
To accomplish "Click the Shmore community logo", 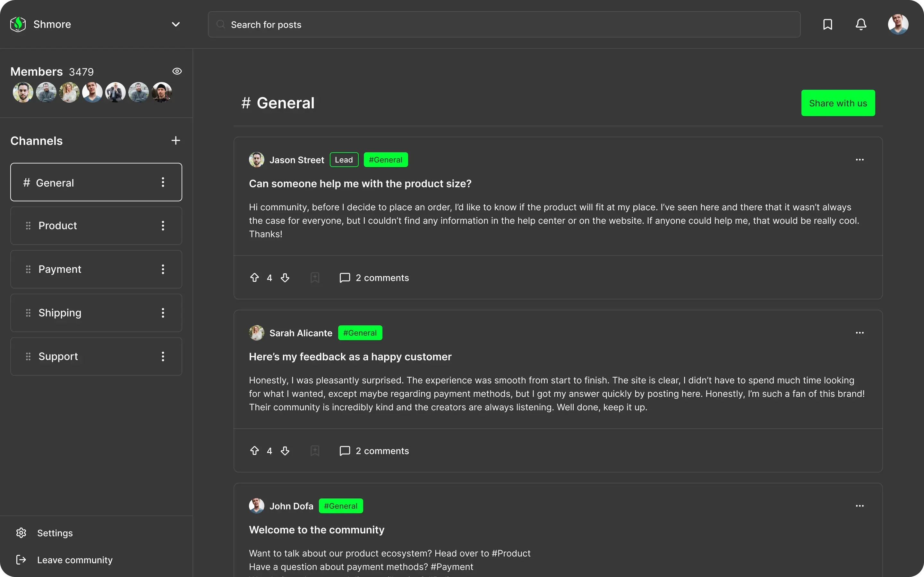I will pyautogui.click(x=18, y=24).
